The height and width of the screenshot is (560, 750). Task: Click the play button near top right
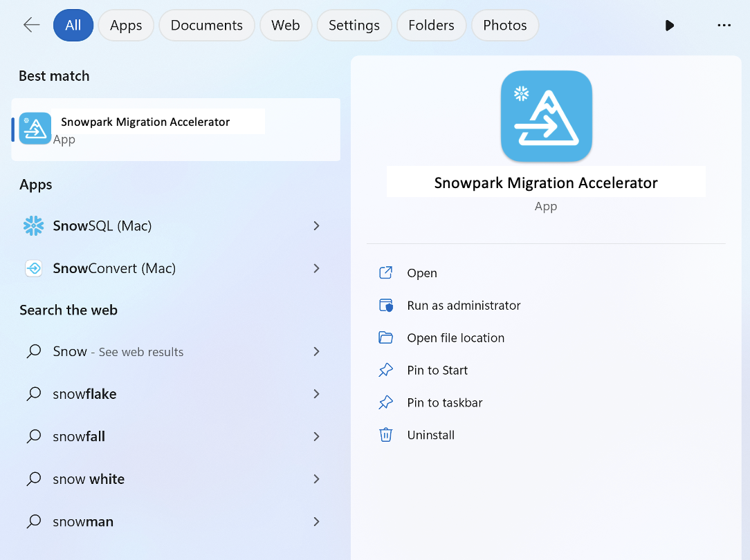tap(669, 25)
